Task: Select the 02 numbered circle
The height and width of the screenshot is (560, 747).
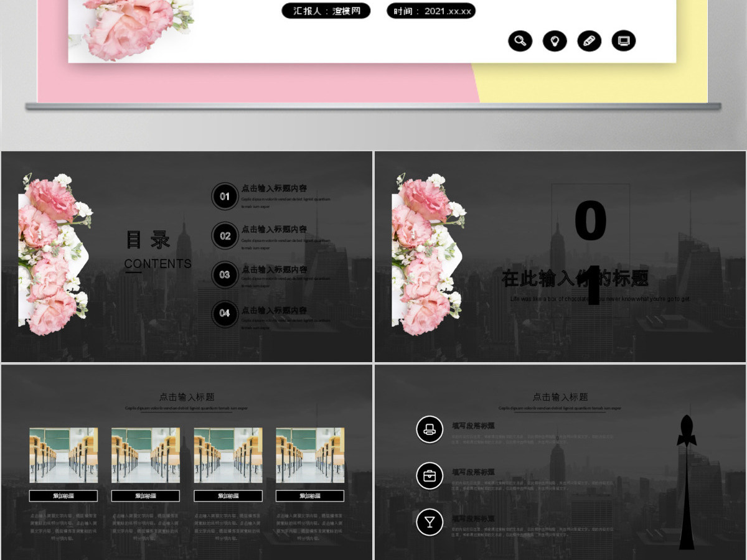Action: (x=225, y=236)
